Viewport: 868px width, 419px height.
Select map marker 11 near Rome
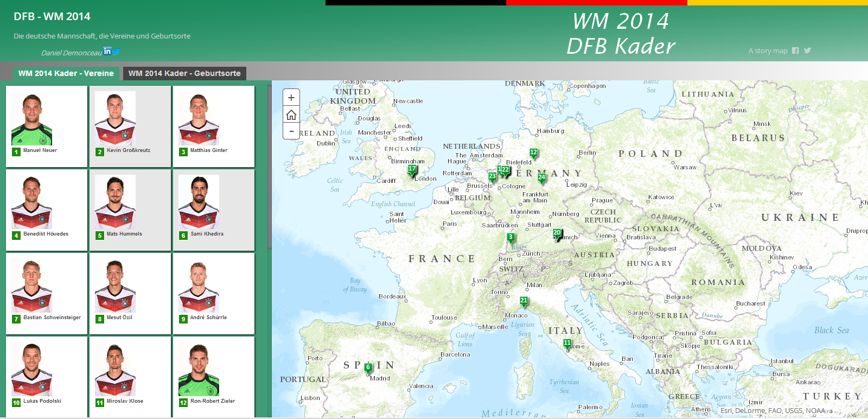tap(567, 344)
